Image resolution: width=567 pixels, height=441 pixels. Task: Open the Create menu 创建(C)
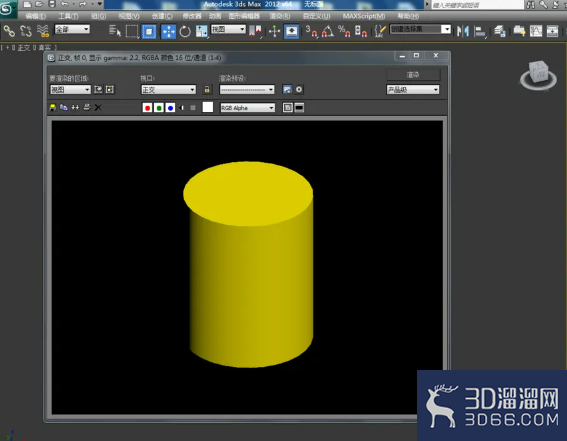click(x=162, y=16)
